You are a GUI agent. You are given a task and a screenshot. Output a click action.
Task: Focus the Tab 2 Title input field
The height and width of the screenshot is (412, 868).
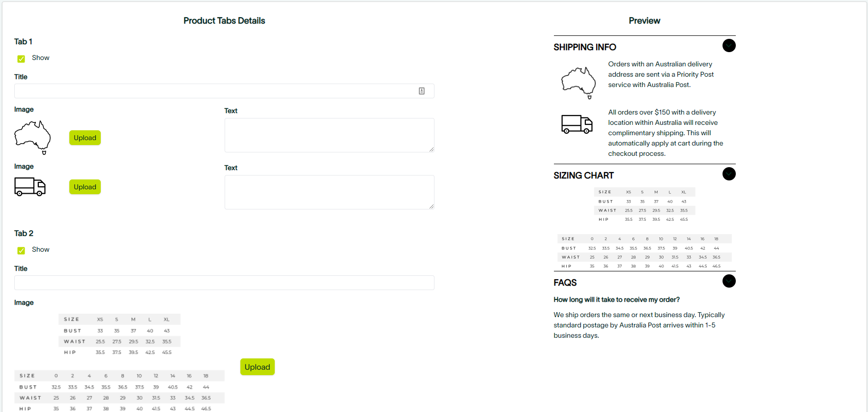[x=224, y=283]
